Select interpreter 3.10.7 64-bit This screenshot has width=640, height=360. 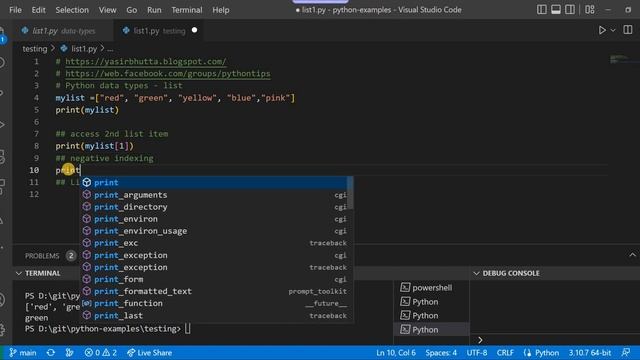[590, 353]
